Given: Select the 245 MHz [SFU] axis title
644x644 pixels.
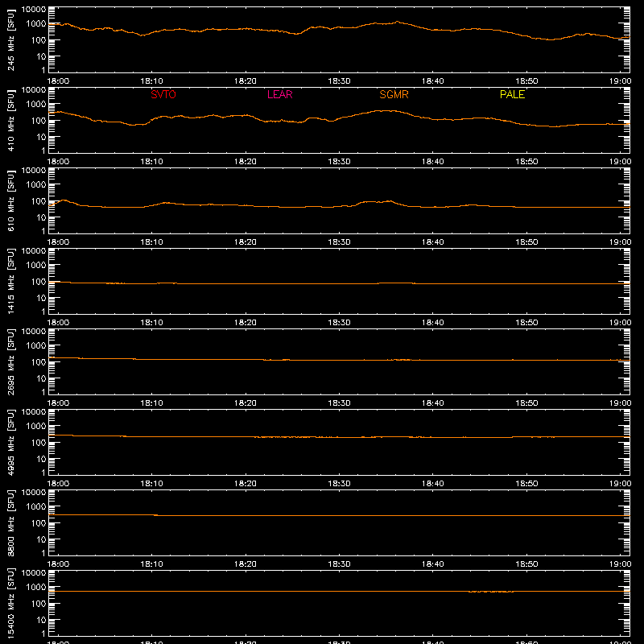Looking at the screenshot, I should point(11,39).
